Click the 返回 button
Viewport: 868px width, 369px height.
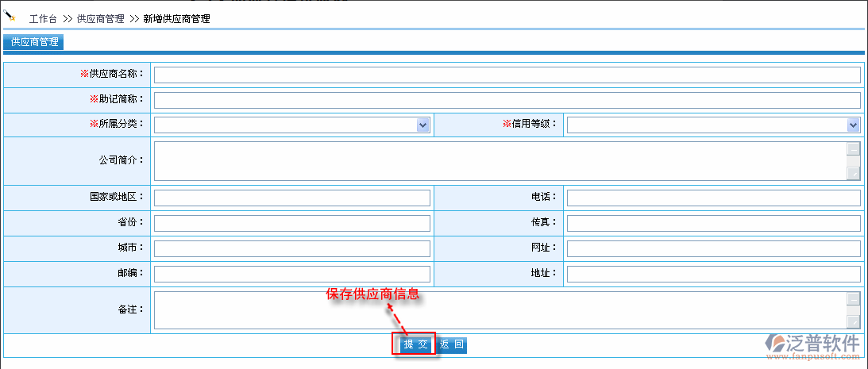(452, 344)
